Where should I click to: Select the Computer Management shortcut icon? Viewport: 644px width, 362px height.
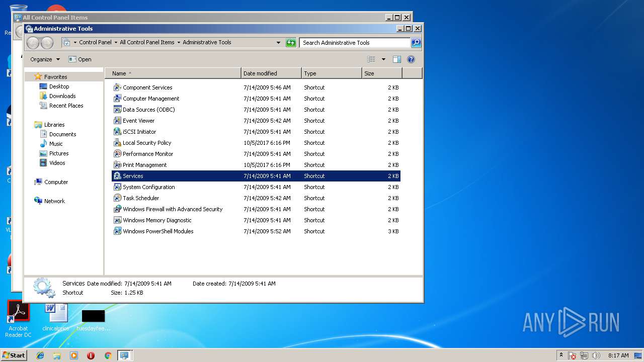[117, 99]
